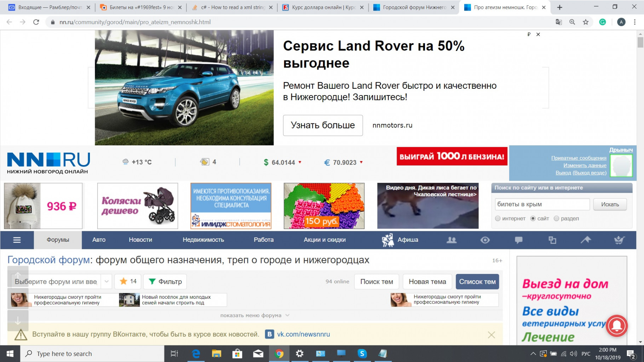Open Task View on the taskbar

[174, 354]
